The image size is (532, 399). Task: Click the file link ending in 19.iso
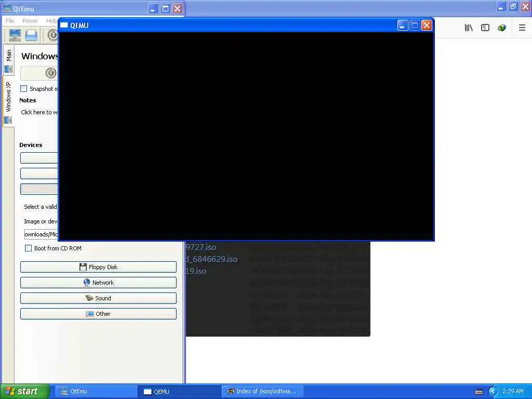coord(196,271)
